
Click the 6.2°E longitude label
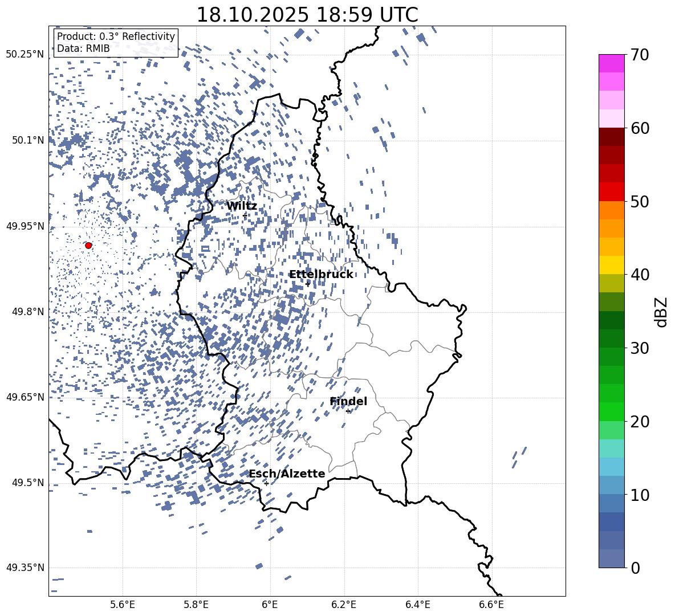[x=344, y=605]
